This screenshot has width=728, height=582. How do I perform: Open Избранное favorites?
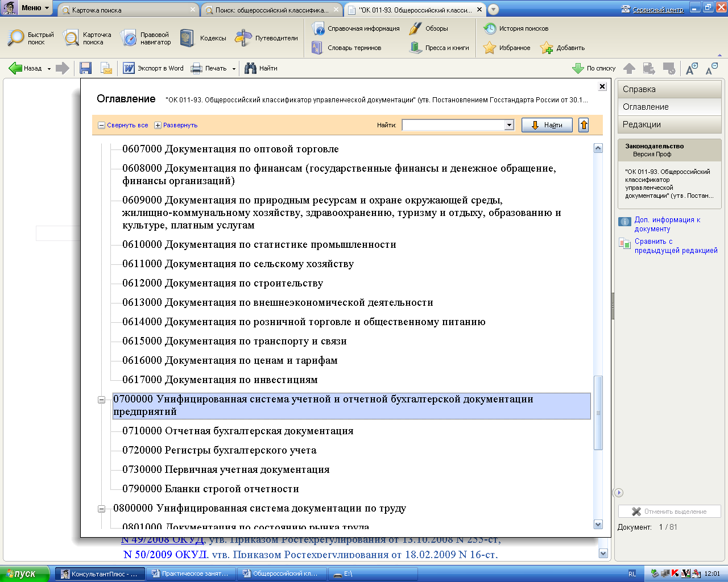507,48
